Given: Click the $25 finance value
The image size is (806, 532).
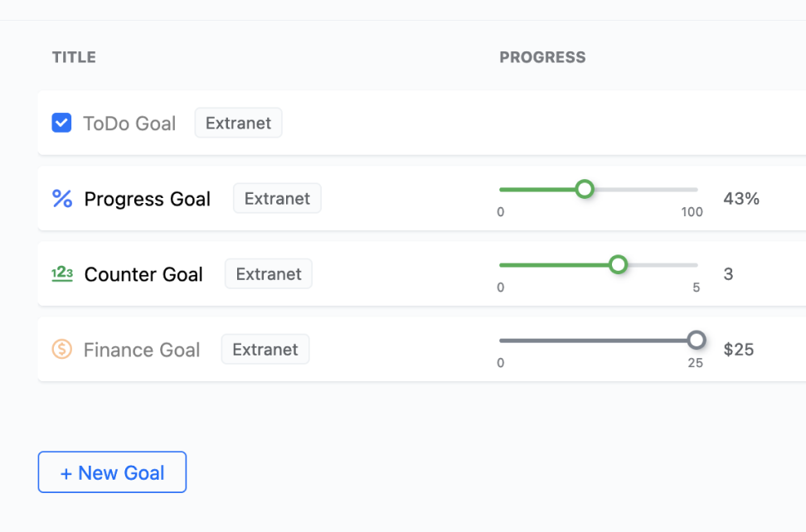Looking at the screenshot, I should [x=739, y=349].
